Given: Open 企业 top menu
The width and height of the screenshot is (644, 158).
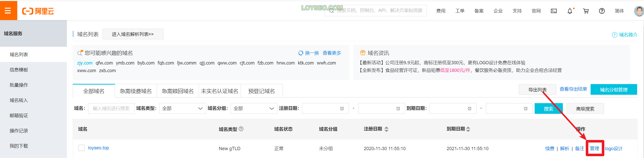Looking at the screenshot, I should pyautogui.click(x=498, y=11).
